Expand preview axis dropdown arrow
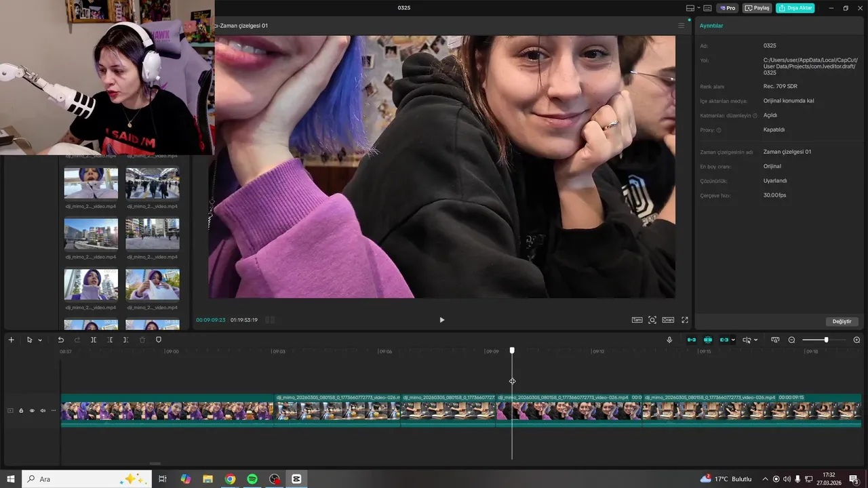The width and height of the screenshot is (868, 488). coord(755,340)
